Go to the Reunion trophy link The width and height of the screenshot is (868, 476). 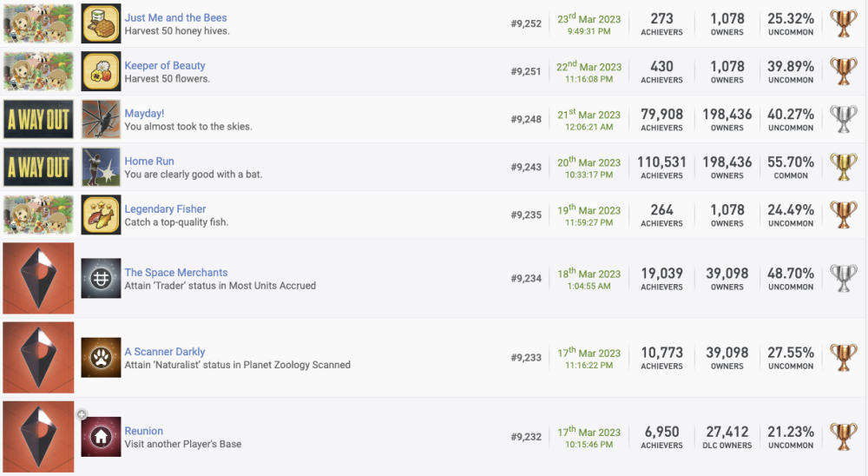point(143,430)
